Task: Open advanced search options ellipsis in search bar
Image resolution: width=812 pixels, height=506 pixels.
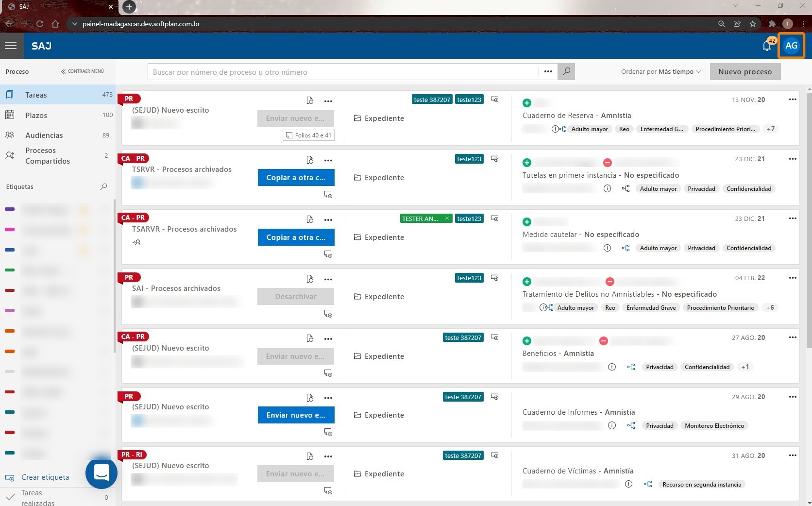Action: point(548,72)
